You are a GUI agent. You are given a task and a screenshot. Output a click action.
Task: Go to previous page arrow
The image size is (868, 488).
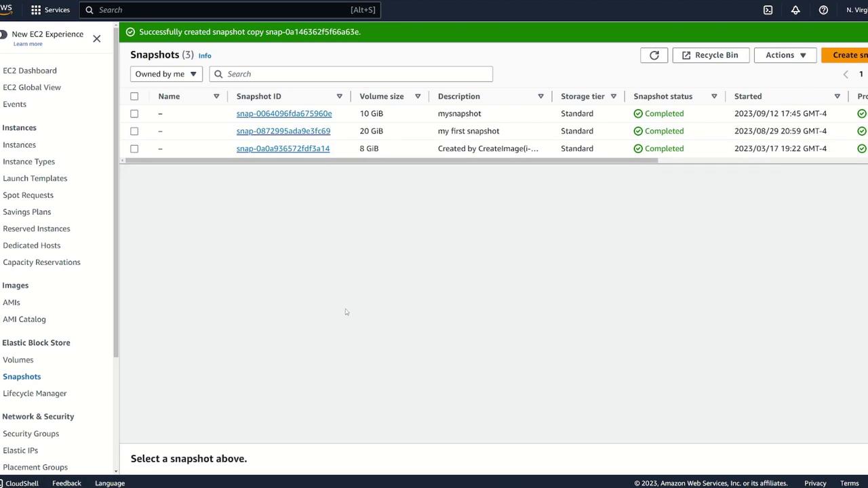tap(846, 75)
